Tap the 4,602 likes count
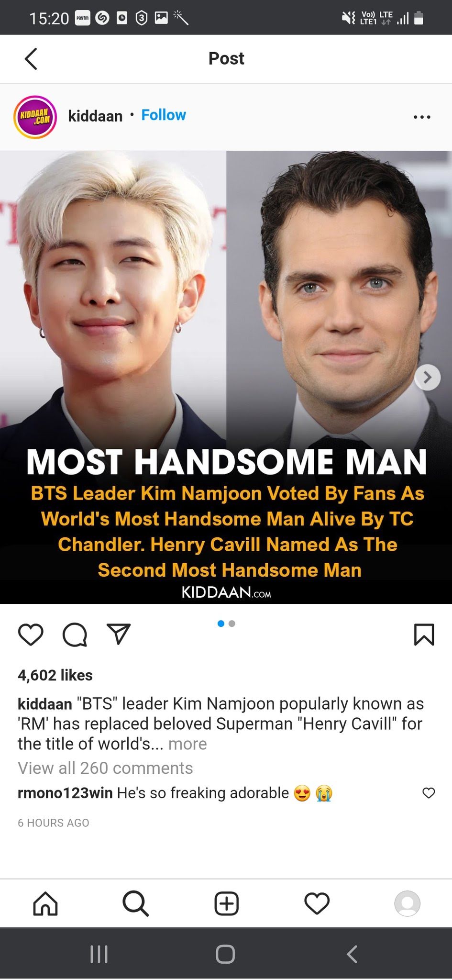 [55, 675]
